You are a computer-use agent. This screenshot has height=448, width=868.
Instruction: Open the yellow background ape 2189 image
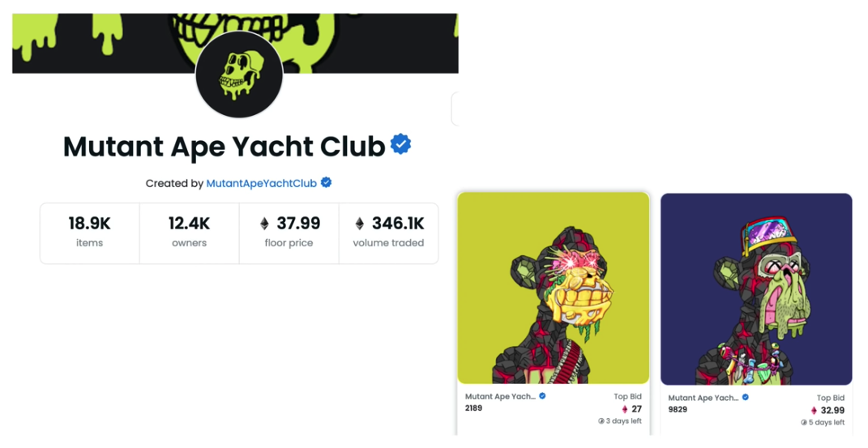point(554,288)
